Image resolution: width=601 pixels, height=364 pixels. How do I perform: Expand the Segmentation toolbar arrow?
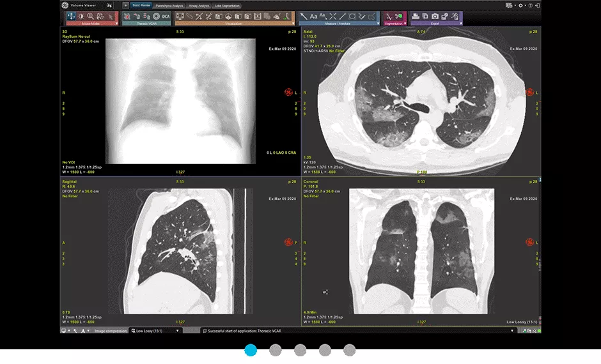405,24
